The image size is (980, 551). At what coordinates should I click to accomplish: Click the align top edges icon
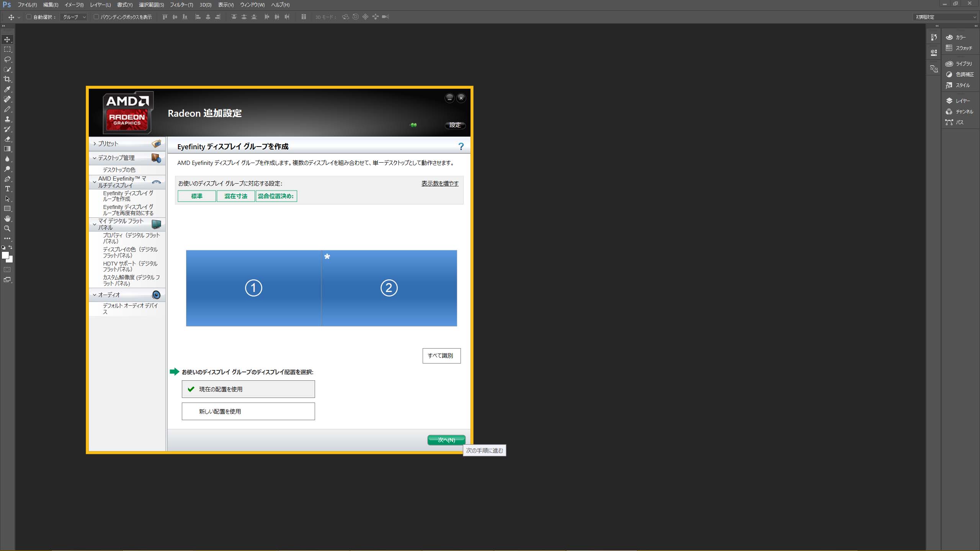coord(165,17)
